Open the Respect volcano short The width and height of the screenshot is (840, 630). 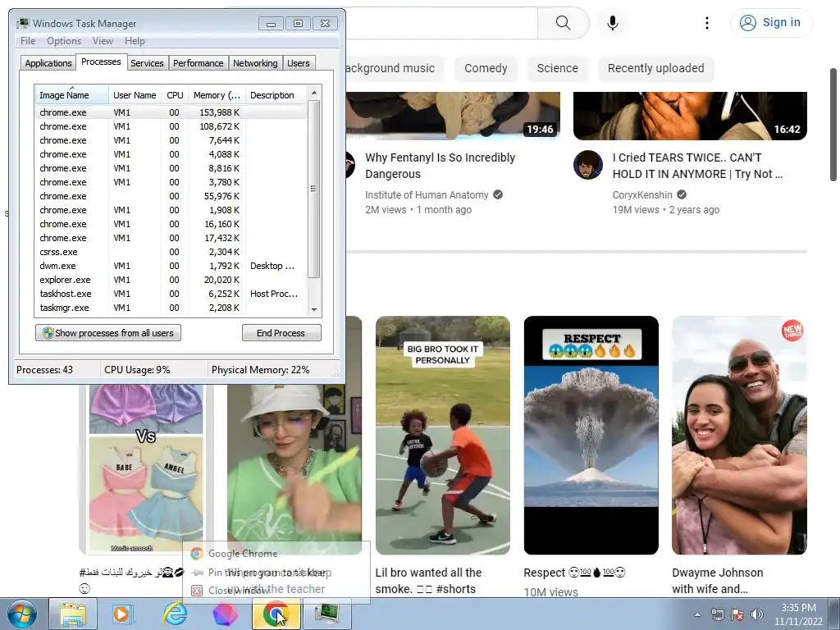[x=591, y=435]
